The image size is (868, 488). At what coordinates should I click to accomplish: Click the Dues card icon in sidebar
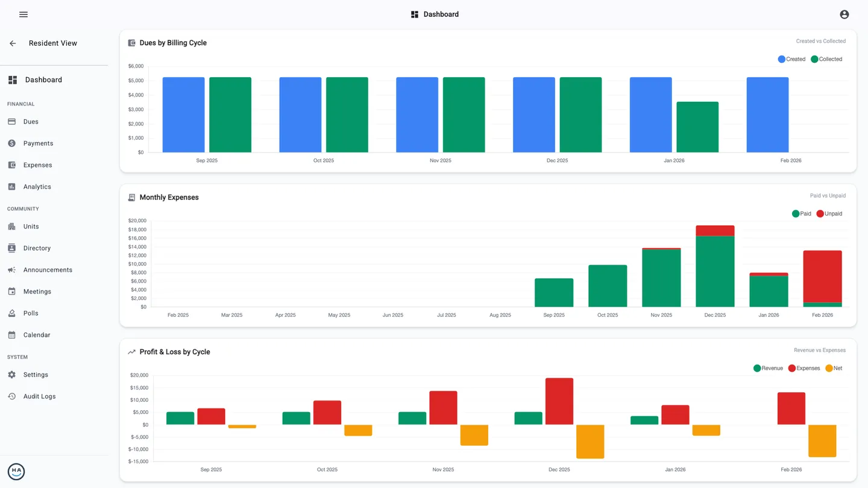11,122
